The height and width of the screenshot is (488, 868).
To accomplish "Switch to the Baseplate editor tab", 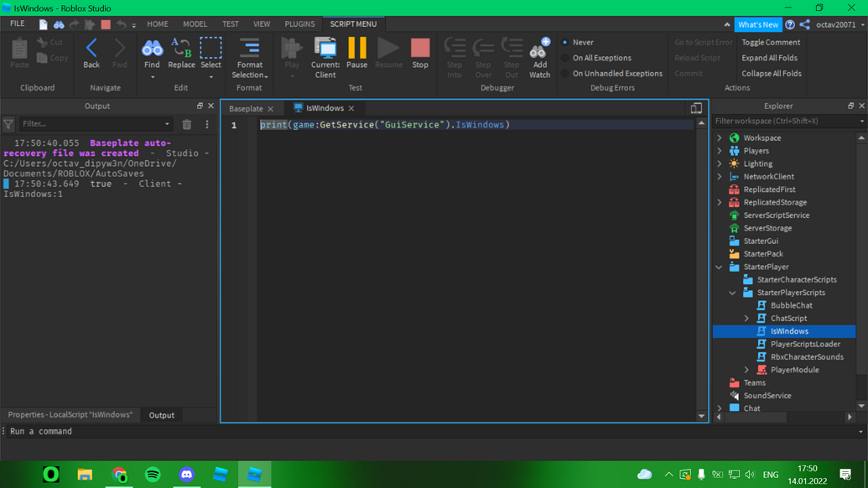I will (x=247, y=108).
